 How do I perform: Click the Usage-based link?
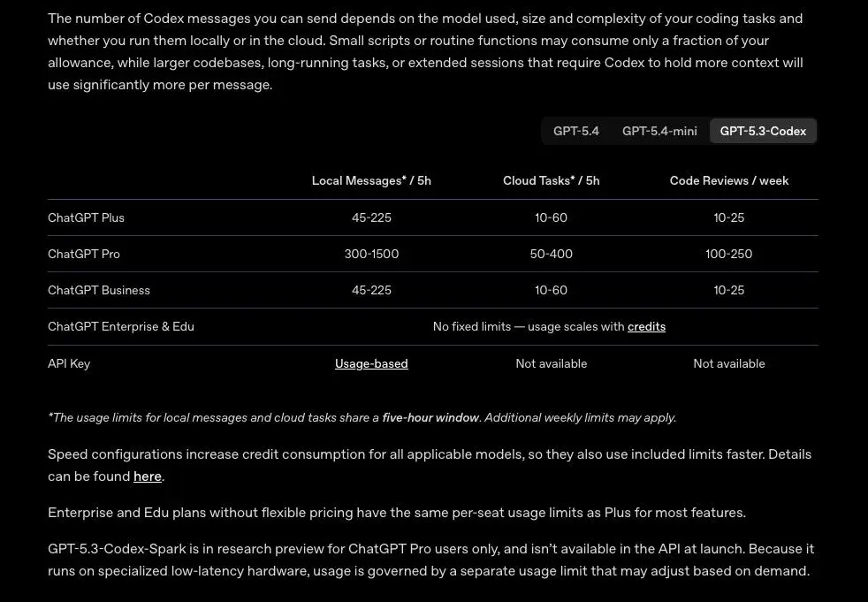point(371,363)
